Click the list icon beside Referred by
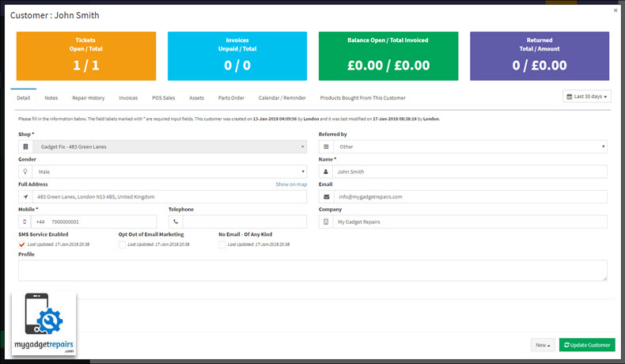Viewport: 625px width, 364px height. [326, 146]
